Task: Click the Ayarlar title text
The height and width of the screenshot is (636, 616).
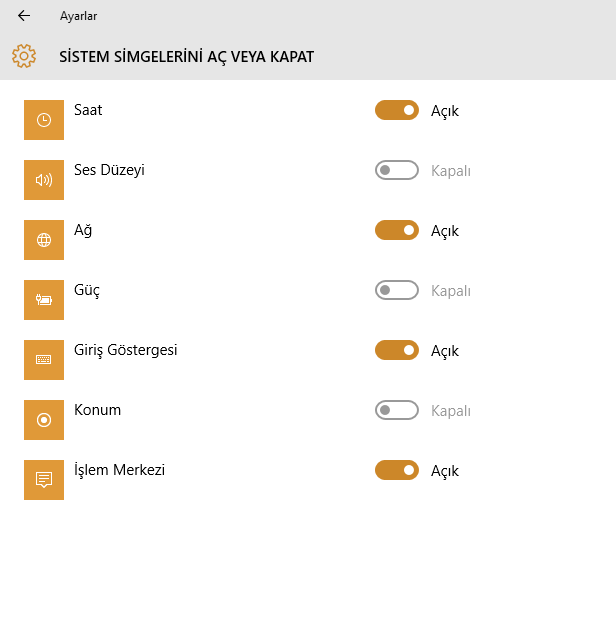Action: pos(78,16)
